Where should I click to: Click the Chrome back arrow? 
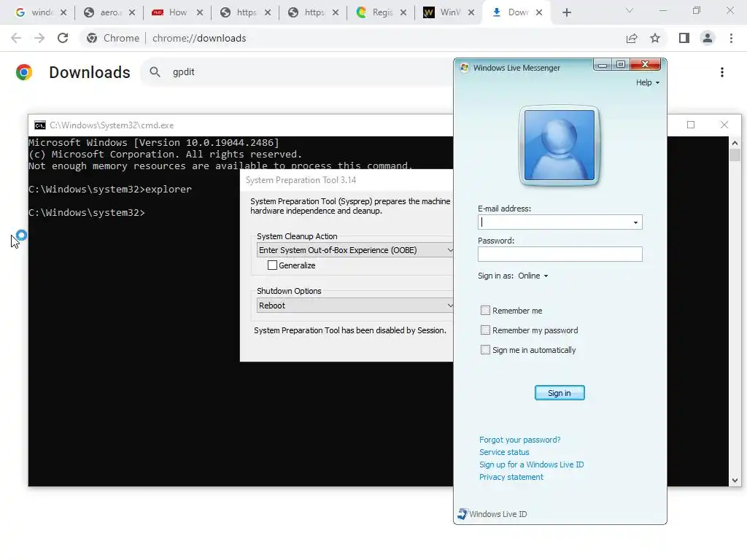16,38
